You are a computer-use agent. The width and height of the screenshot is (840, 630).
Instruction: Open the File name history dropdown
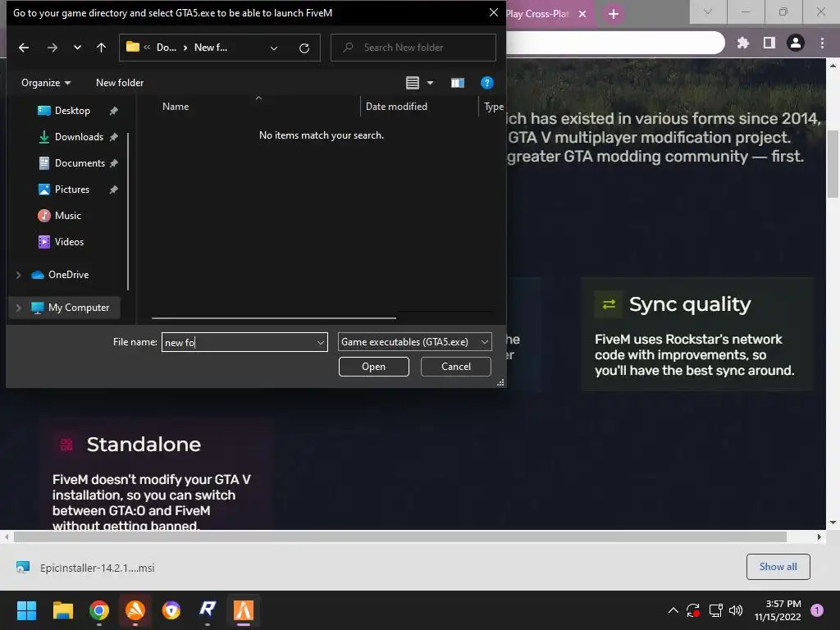point(321,342)
